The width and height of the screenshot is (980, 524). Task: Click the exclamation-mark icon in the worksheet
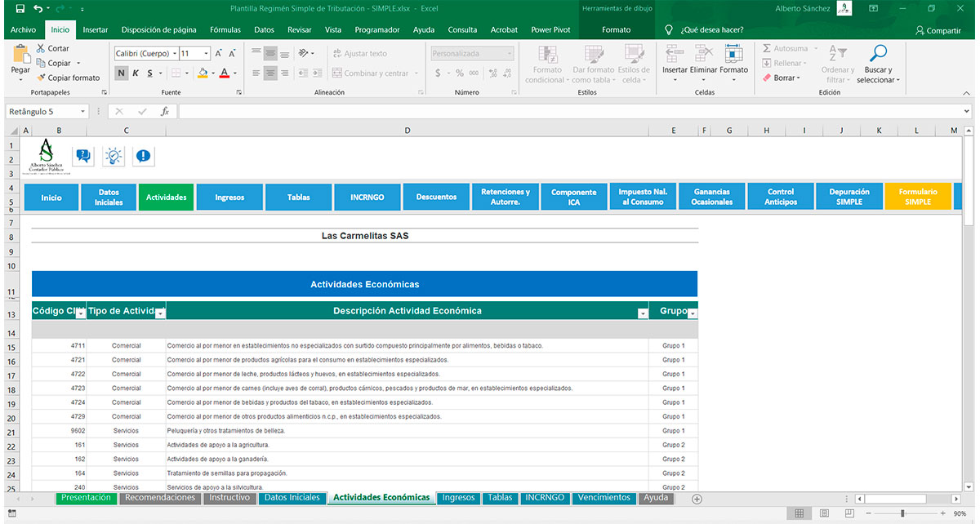[x=143, y=157]
